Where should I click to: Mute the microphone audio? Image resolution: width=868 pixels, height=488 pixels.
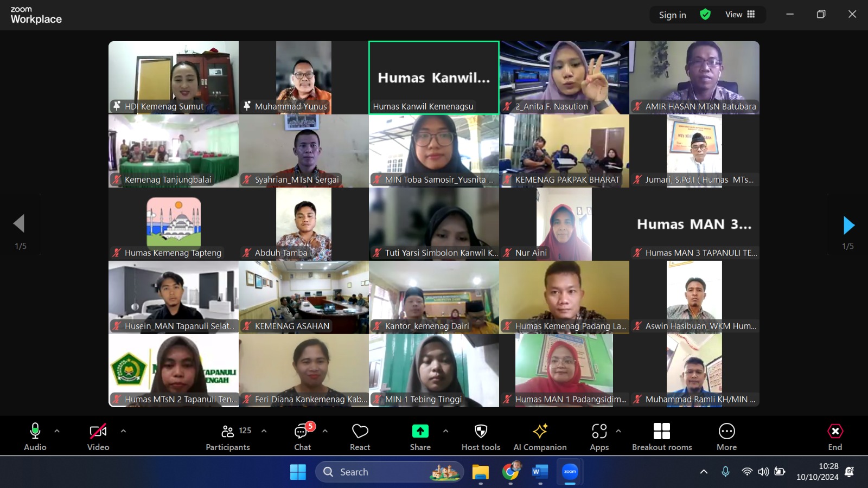click(35, 436)
